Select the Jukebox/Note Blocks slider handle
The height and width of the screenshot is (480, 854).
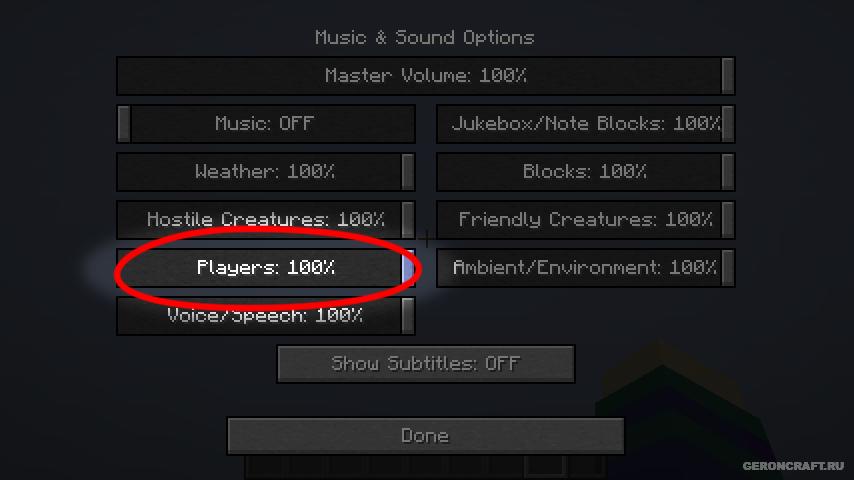click(728, 124)
